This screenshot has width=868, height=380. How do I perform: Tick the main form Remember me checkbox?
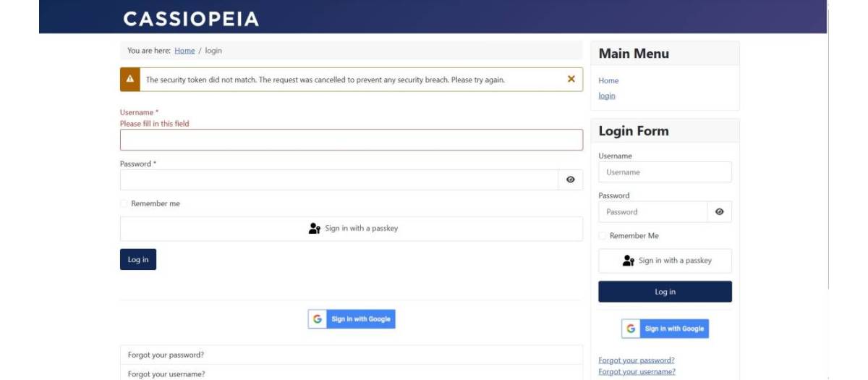(x=124, y=204)
